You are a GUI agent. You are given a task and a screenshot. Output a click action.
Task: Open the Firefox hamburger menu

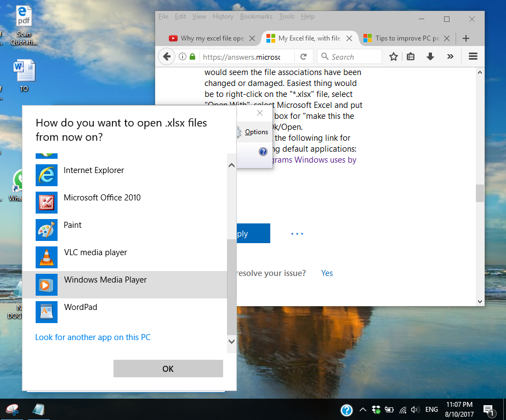[473, 57]
